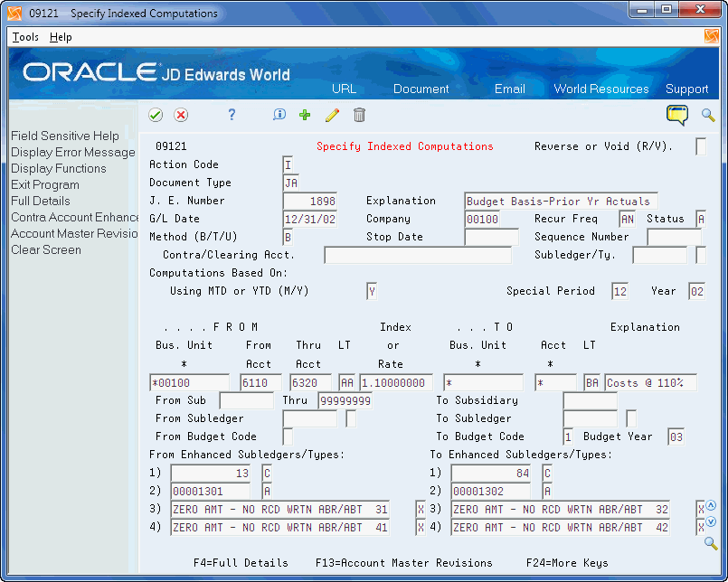
Task: Click the From Budget Code field
Action: [x=288, y=437]
